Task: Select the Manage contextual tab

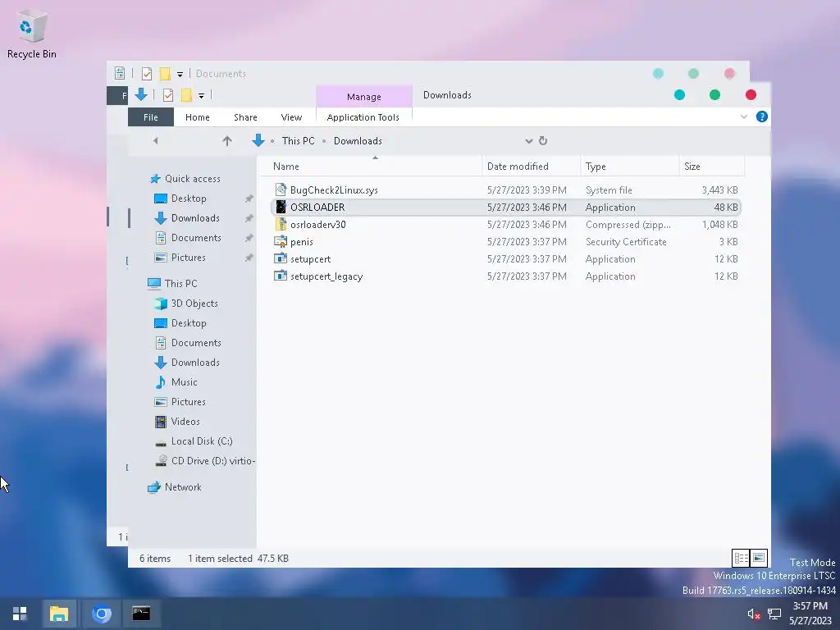Action: click(363, 97)
